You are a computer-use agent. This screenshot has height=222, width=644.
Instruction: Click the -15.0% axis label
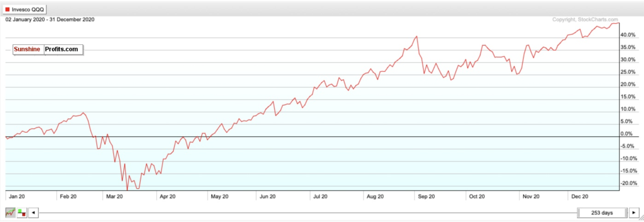point(629,171)
